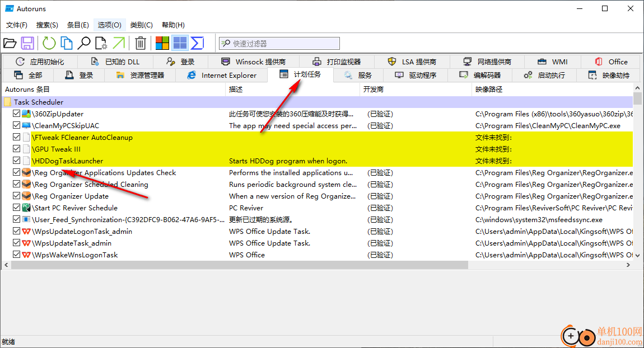The width and height of the screenshot is (644, 348).
Task: Click the Task Scheduler folder icon
Action: [x=7, y=102]
